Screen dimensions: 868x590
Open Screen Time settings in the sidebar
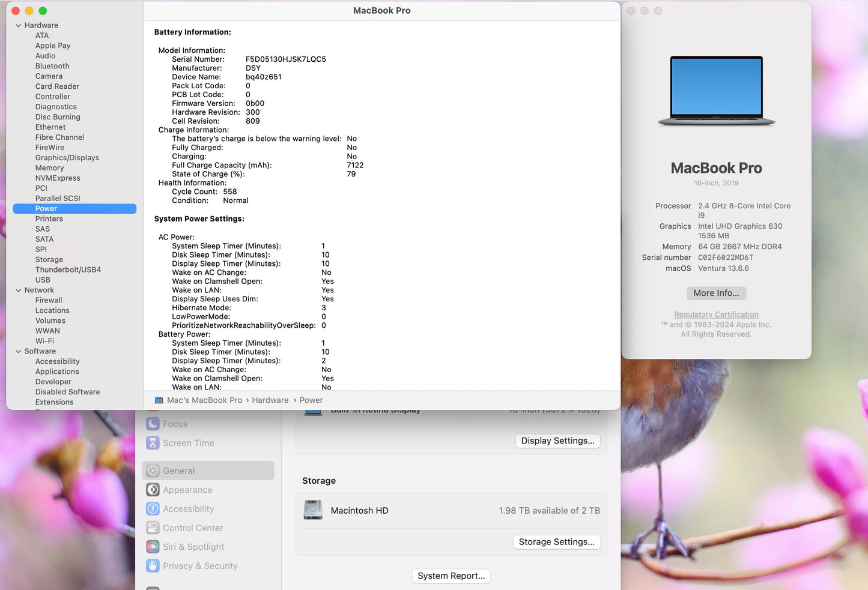[x=188, y=443]
